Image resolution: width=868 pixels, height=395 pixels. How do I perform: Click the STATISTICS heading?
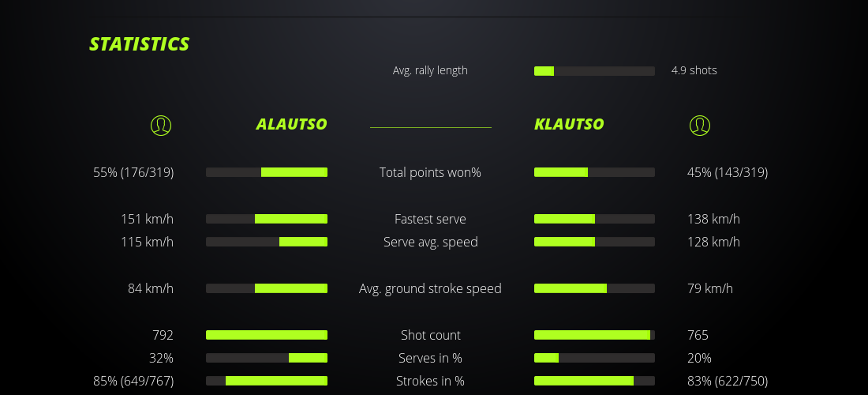(140, 44)
